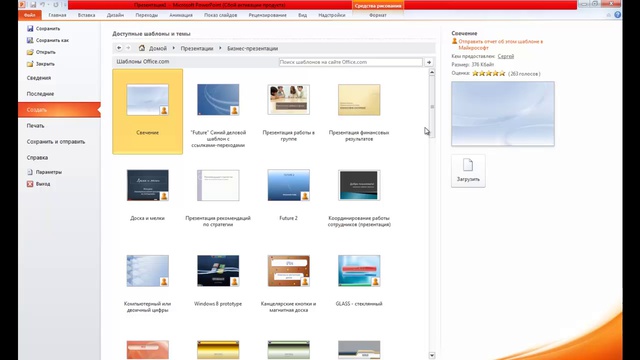
Task: Switch to the Дизайн ribbon tab
Action: pyautogui.click(x=116, y=15)
